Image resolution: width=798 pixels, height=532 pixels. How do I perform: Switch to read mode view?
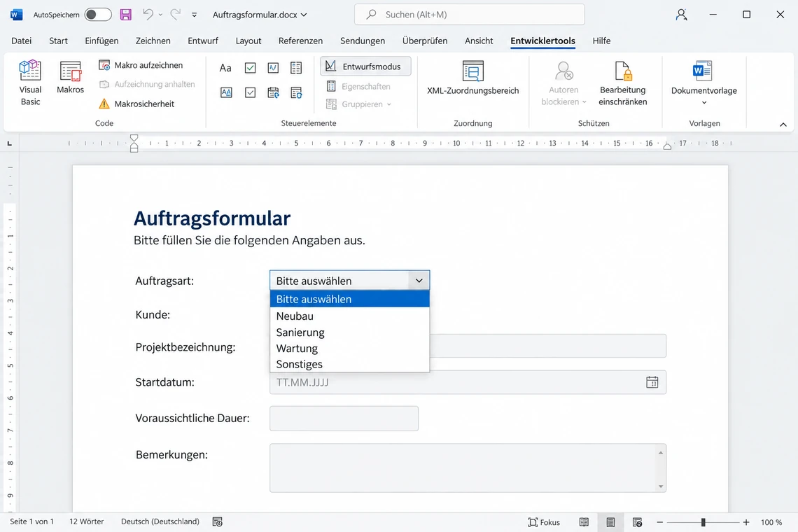pos(584,521)
